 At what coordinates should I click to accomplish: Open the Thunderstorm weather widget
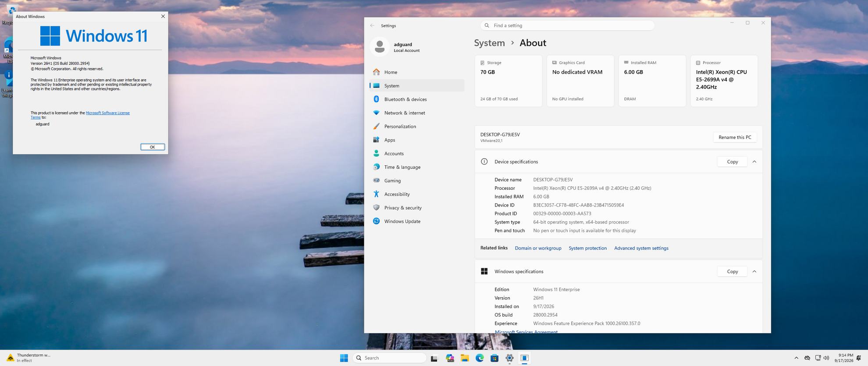tap(29, 358)
